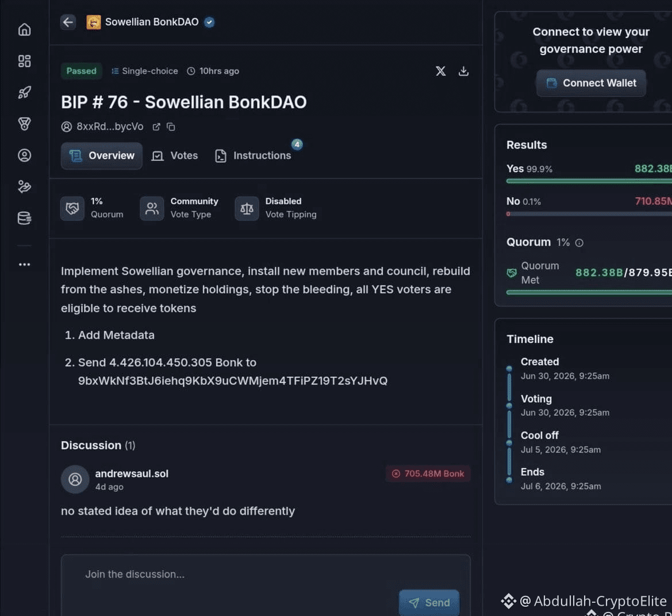Click the Quorum handshake icon
Screen dimensions: 672x616
pos(72,209)
